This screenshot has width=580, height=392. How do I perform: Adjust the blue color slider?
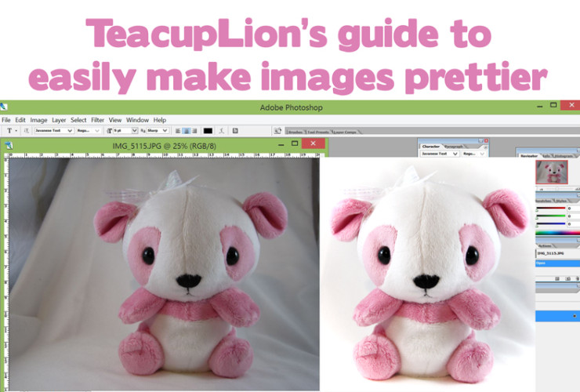(x=551, y=224)
